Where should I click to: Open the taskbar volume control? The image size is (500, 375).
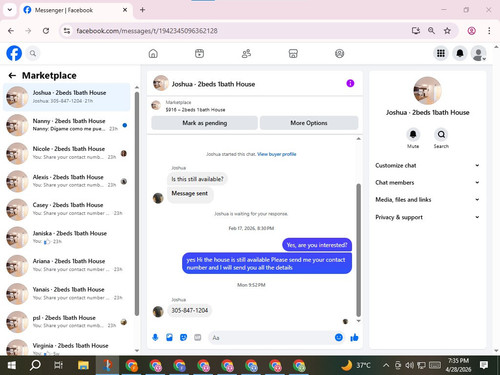[409, 365]
